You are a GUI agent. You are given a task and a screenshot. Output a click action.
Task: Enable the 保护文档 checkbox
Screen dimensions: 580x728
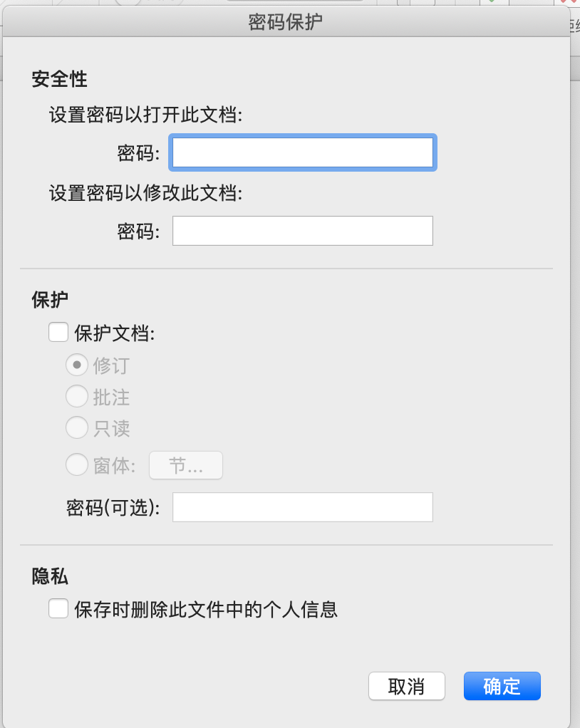pyautogui.click(x=58, y=333)
